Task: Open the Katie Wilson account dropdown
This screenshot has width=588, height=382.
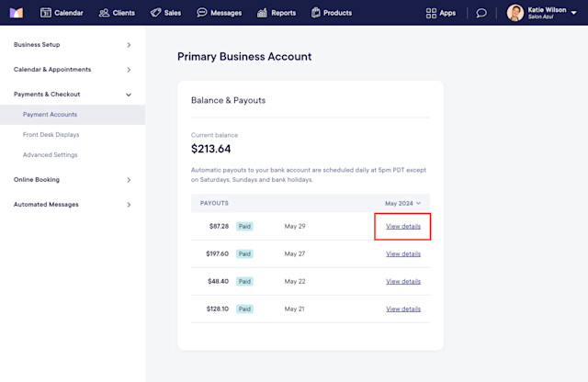Action: [x=575, y=10]
